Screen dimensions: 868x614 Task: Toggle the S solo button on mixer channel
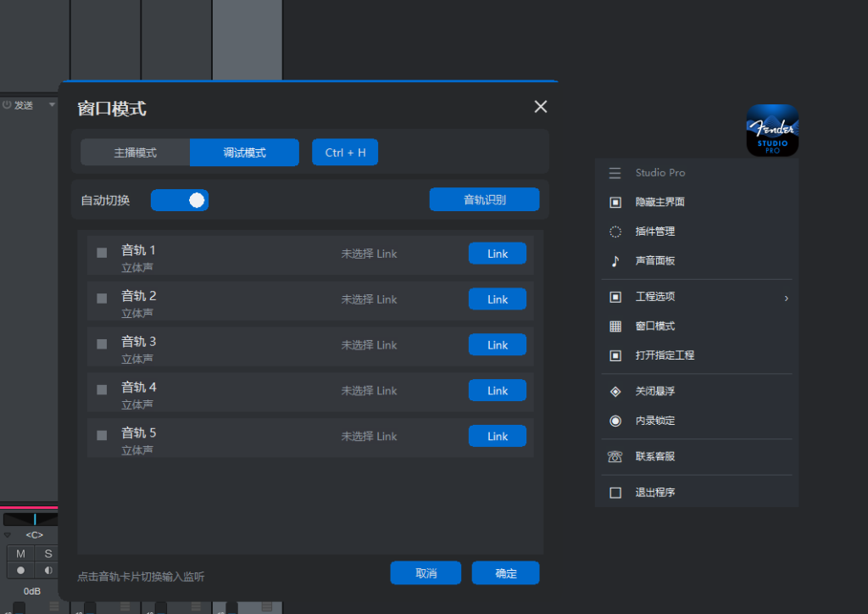pos(48,554)
